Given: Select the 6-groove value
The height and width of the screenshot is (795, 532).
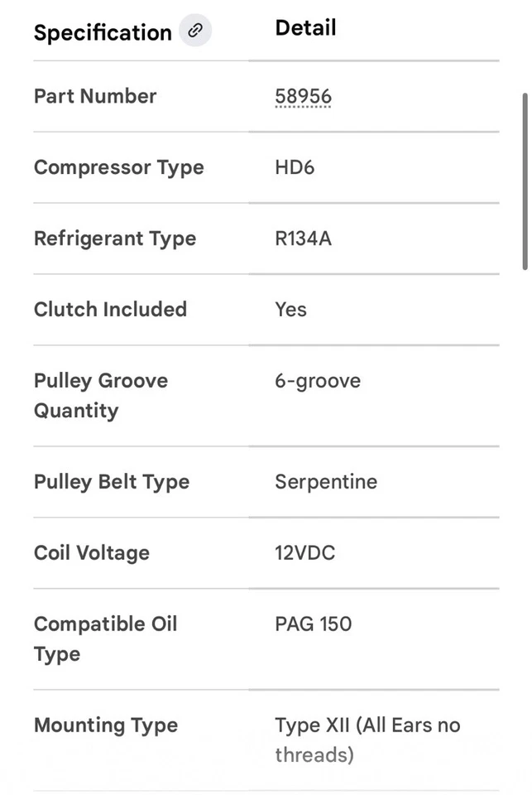Looking at the screenshot, I should 318,381.
